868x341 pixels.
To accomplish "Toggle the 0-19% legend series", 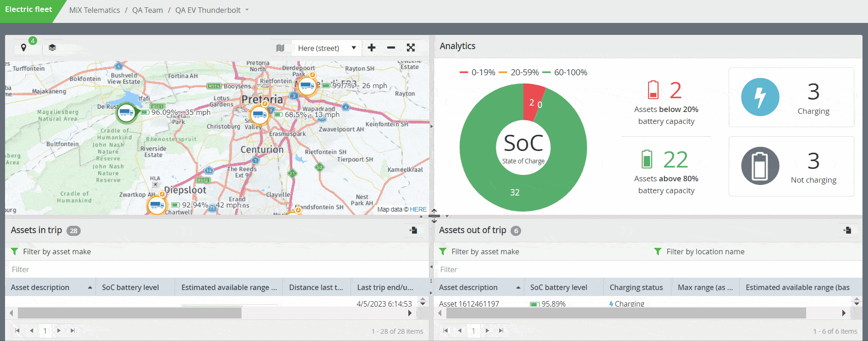I will pos(478,73).
